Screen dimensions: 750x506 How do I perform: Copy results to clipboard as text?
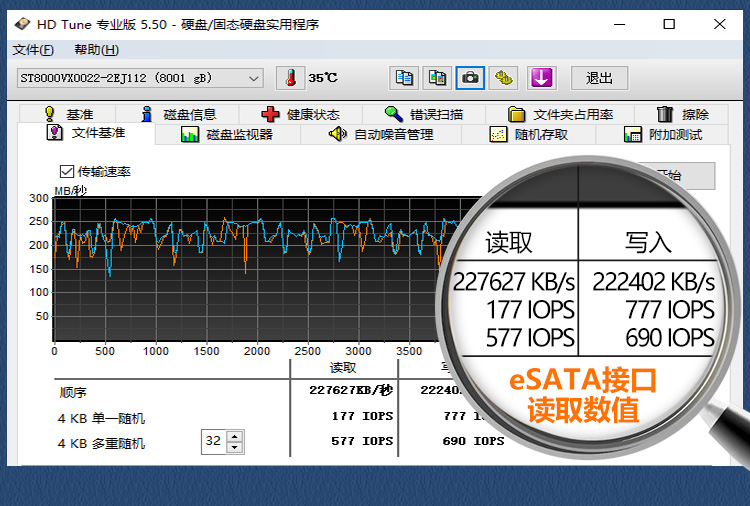click(404, 78)
